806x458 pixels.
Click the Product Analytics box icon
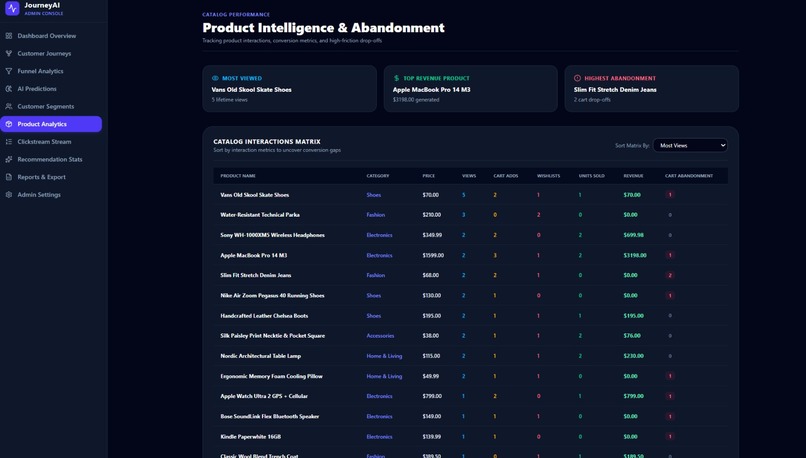[9, 124]
